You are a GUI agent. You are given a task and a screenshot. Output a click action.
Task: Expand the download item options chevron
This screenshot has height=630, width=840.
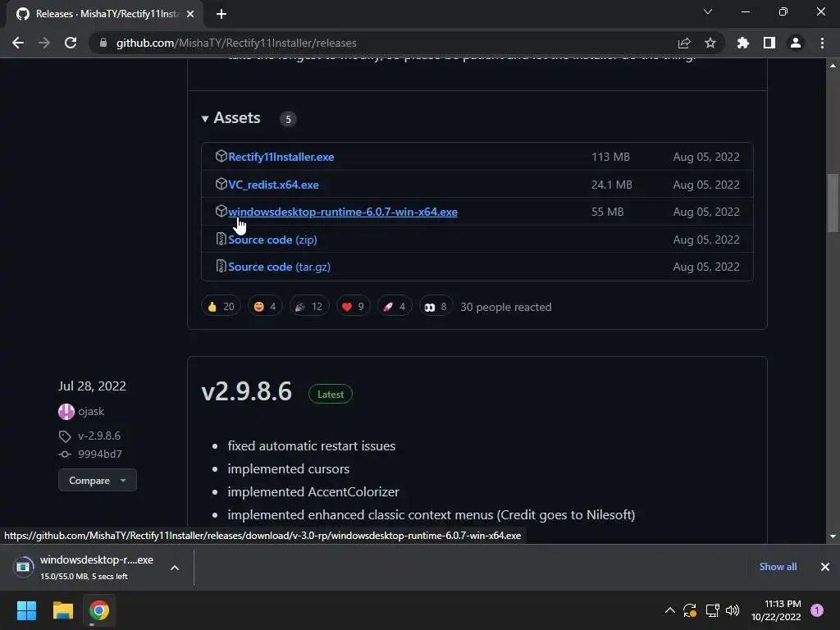point(175,568)
